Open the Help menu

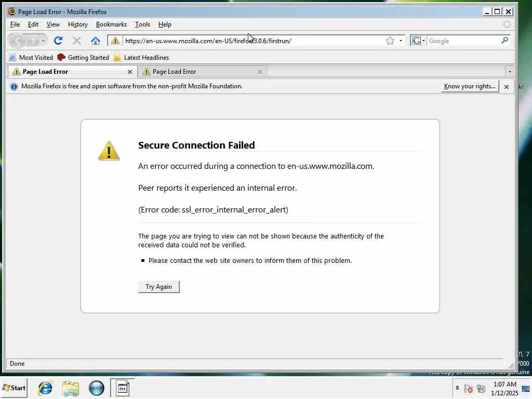point(165,24)
